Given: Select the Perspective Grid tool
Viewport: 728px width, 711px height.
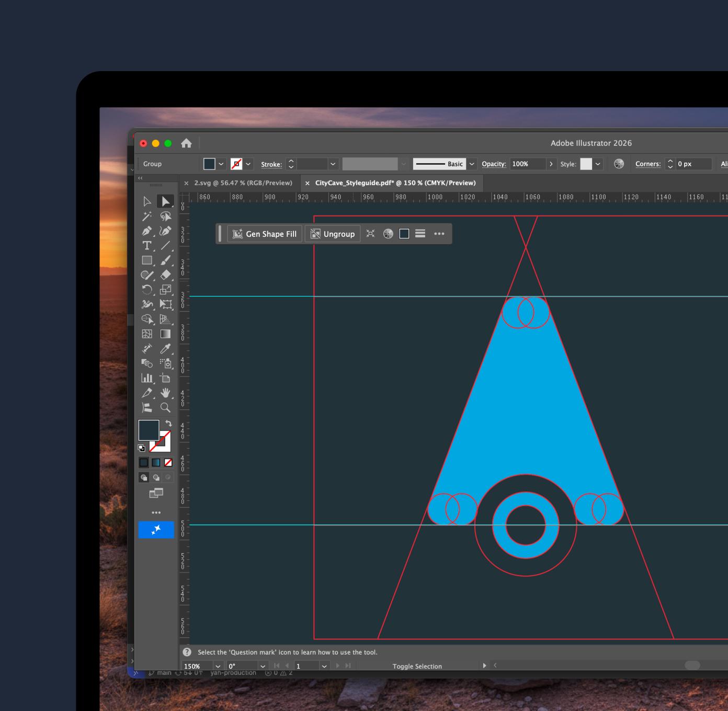Looking at the screenshot, I should (x=165, y=319).
